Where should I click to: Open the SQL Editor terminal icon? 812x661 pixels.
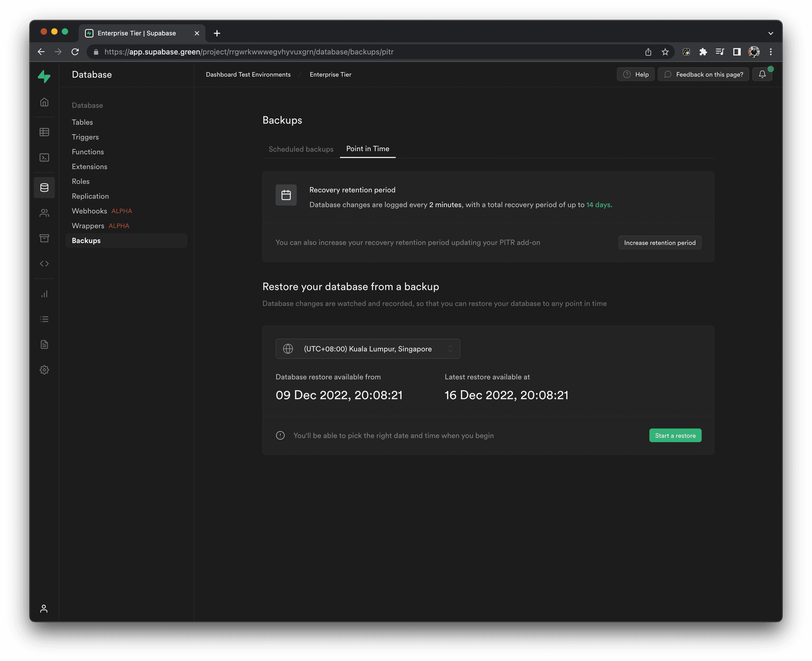[x=44, y=157]
